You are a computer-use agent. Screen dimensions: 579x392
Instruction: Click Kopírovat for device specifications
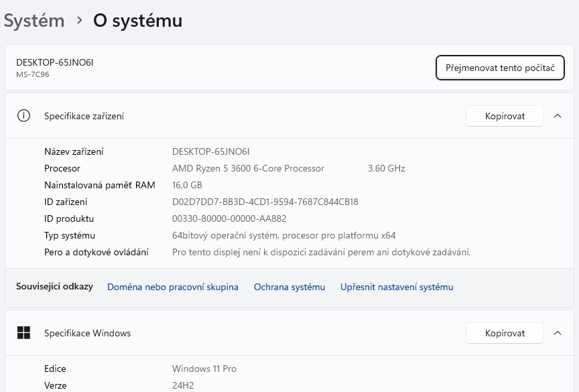click(505, 115)
